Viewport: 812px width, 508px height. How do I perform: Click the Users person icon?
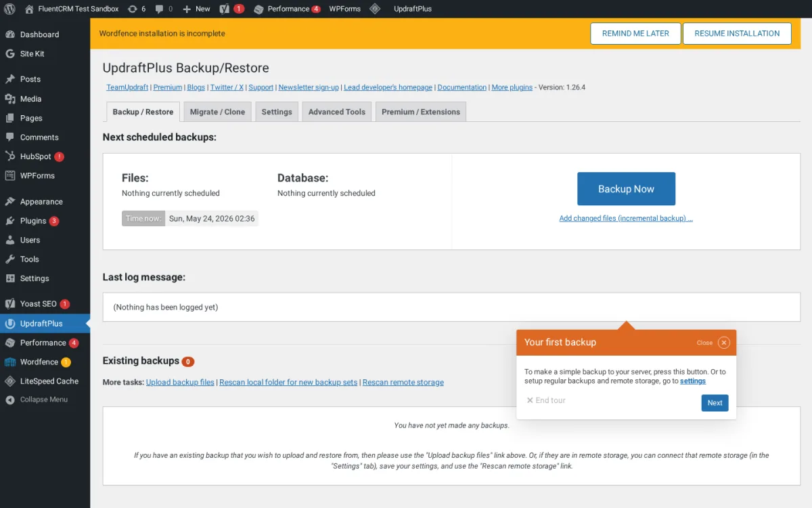click(10, 240)
